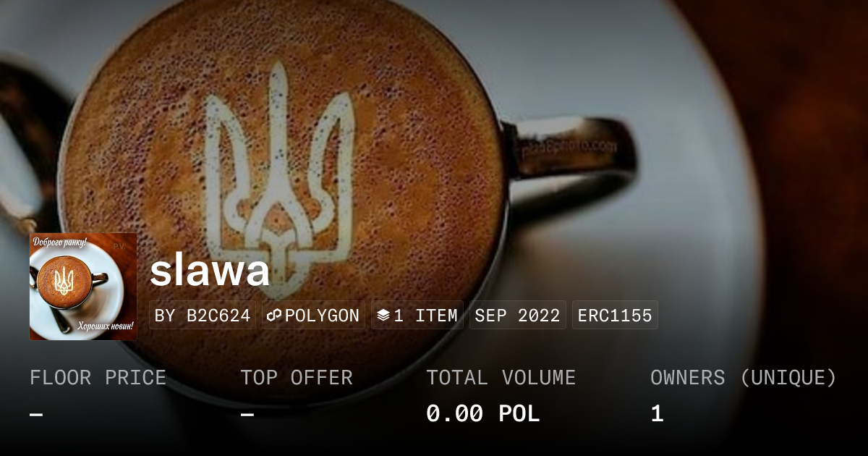Select the 1 ITEM badge
Image resolution: width=868 pixels, height=456 pixels.
(417, 316)
